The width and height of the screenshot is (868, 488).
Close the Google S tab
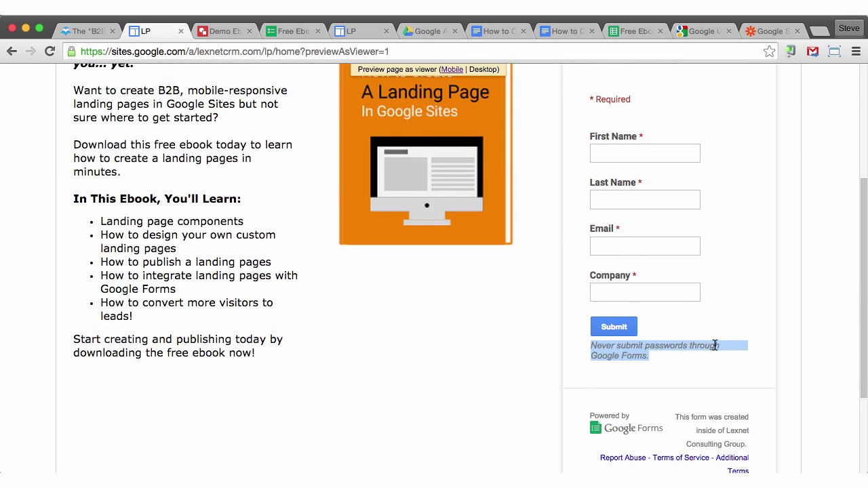[x=797, y=31]
